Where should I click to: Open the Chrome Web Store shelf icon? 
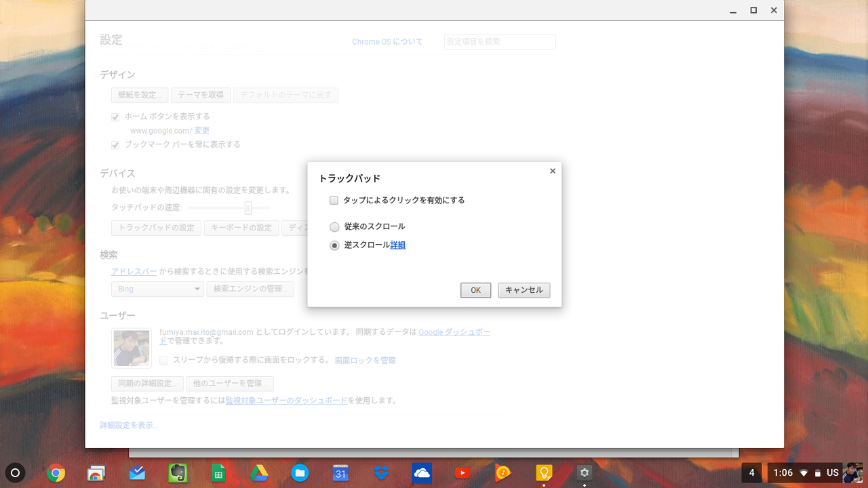pyautogui.click(x=96, y=473)
